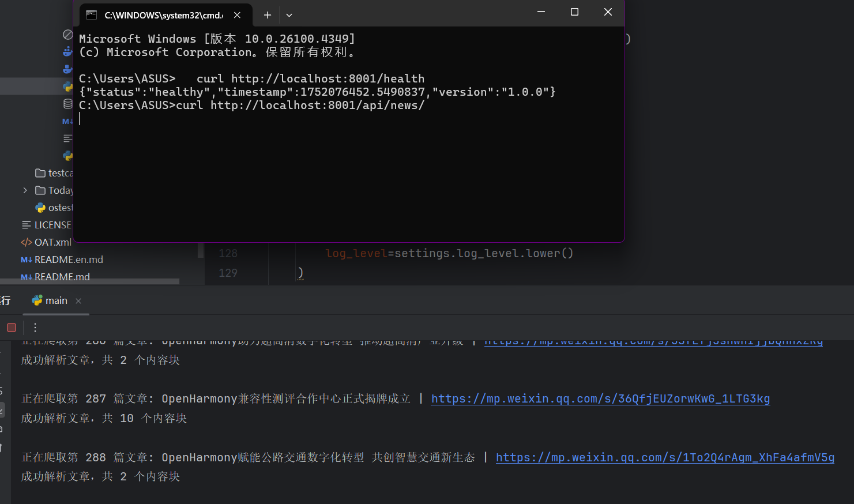Expand the Today folder in project tree
This screenshot has height=504, width=854.
pyautogui.click(x=25, y=190)
